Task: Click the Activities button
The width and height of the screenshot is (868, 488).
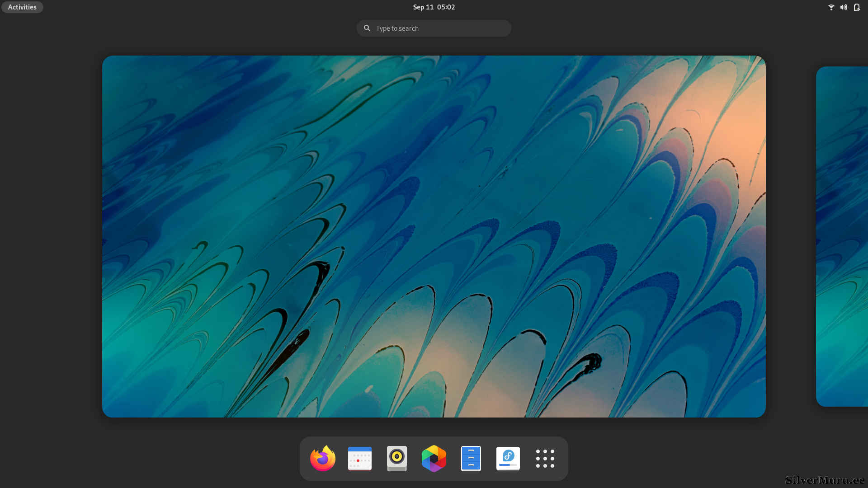Action: [x=22, y=7]
